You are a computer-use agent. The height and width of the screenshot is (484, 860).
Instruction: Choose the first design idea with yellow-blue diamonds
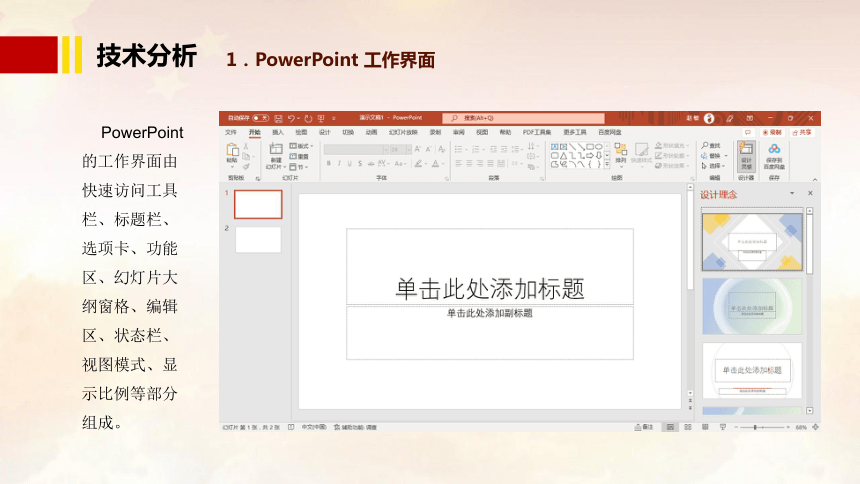(x=752, y=241)
